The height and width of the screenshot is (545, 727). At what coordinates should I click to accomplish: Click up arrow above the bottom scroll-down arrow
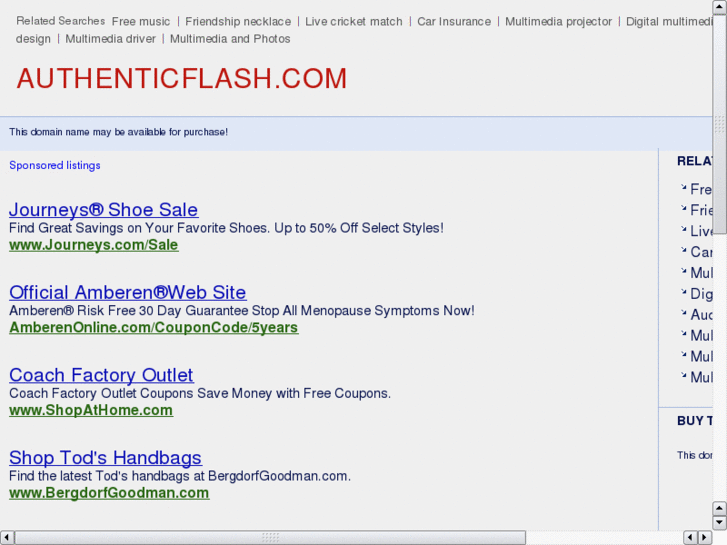coord(720,508)
